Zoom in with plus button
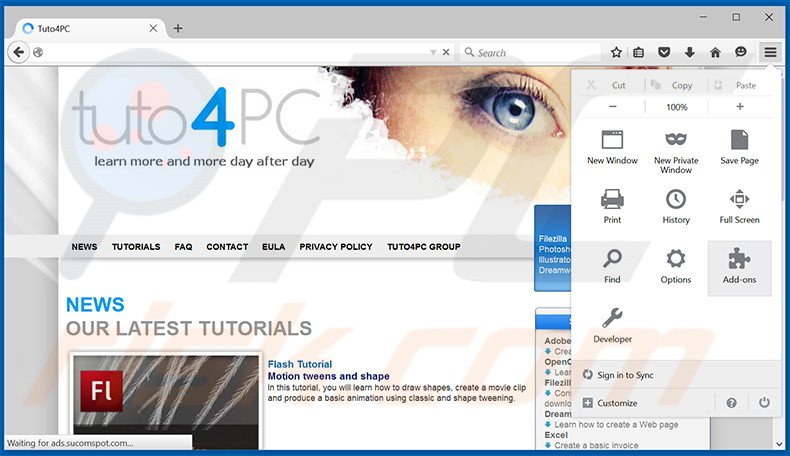 pos(740,106)
